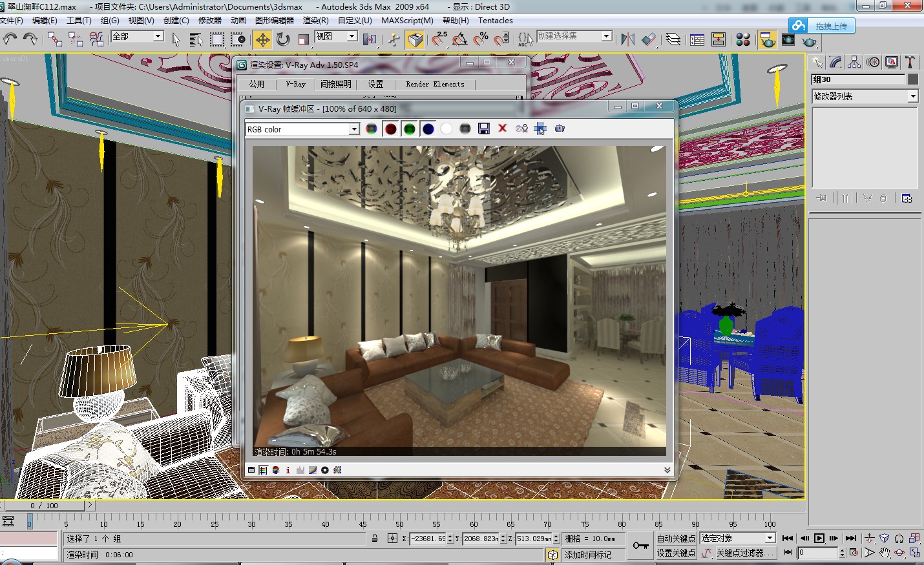924x565 pixels.
Task: Toggle absolute/offset transform type-in mode
Action: pyautogui.click(x=392, y=538)
